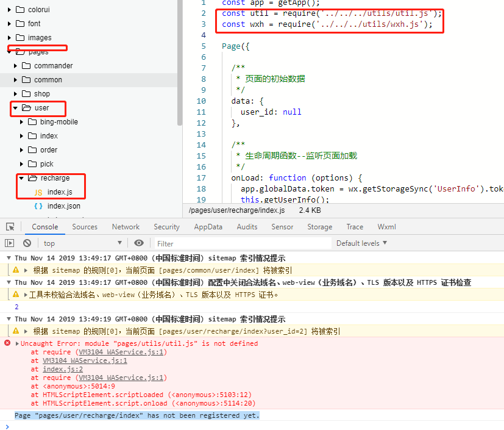Expand the images folder arrow
This screenshot has width=504, height=430.
pyautogui.click(x=9, y=38)
